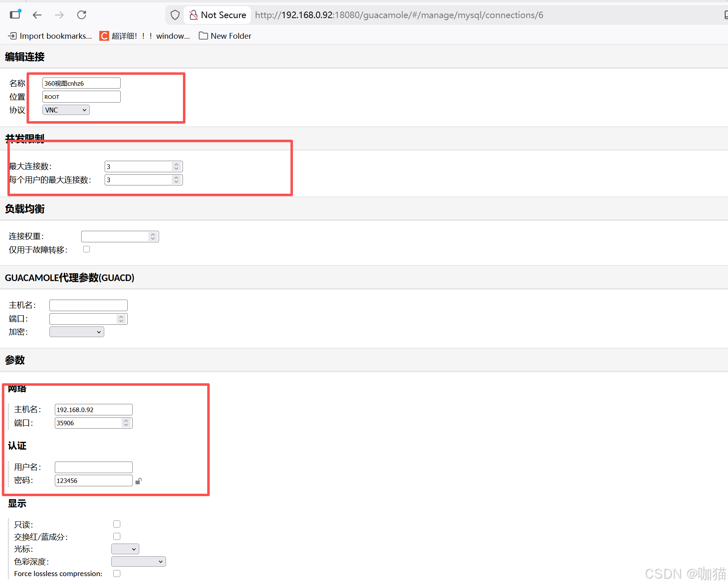Open the shield tracking protection icon
This screenshot has height=586, width=728.
(175, 15)
